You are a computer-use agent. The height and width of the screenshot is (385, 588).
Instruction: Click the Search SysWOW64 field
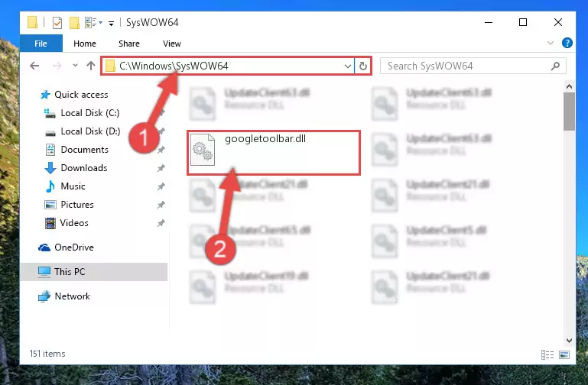coord(473,66)
